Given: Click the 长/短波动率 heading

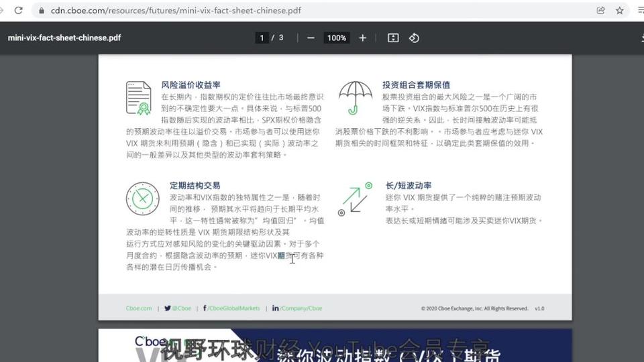Looking at the screenshot, I should click(x=409, y=186).
